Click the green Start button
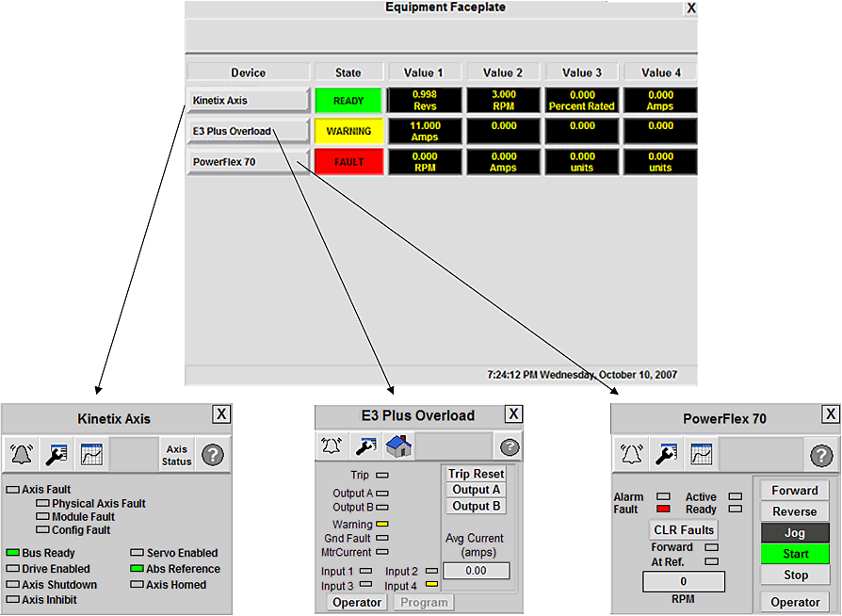The image size is (842, 616). click(795, 554)
